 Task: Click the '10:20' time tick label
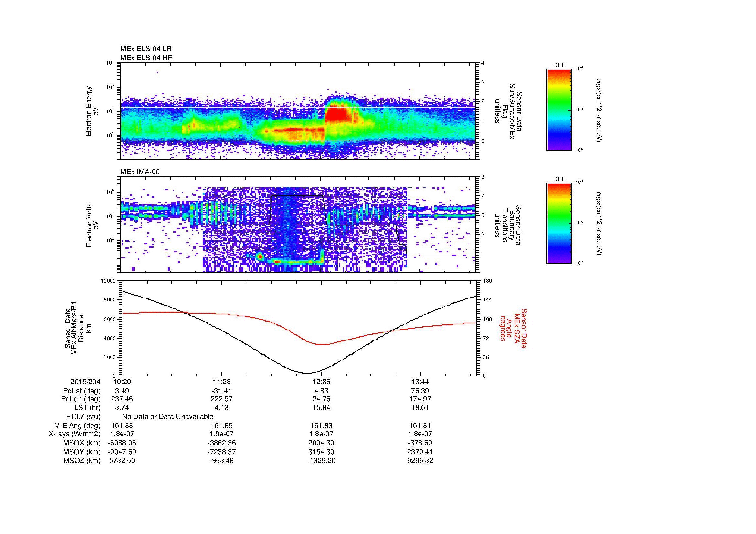122,382
